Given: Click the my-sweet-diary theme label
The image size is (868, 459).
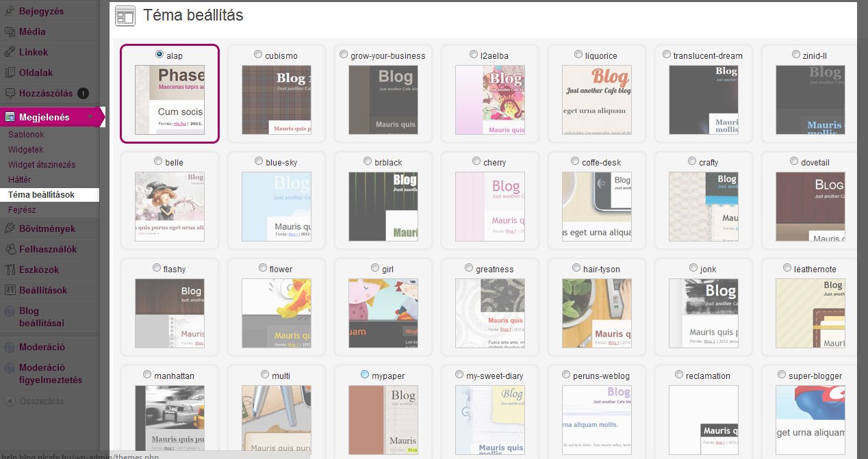Looking at the screenshot, I should pos(494,376).
